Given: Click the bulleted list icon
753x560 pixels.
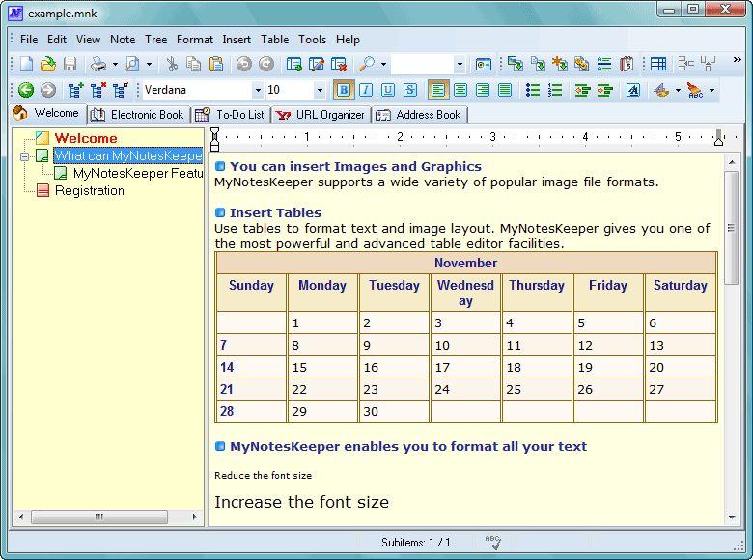Looking at the screenshot, I should [x=532, y=90].
